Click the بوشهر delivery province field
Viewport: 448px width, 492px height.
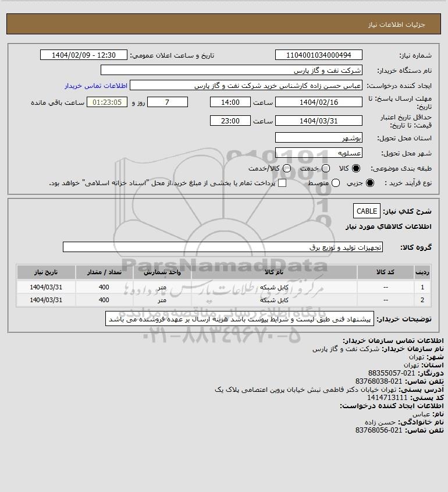click(x=318, y=138)
